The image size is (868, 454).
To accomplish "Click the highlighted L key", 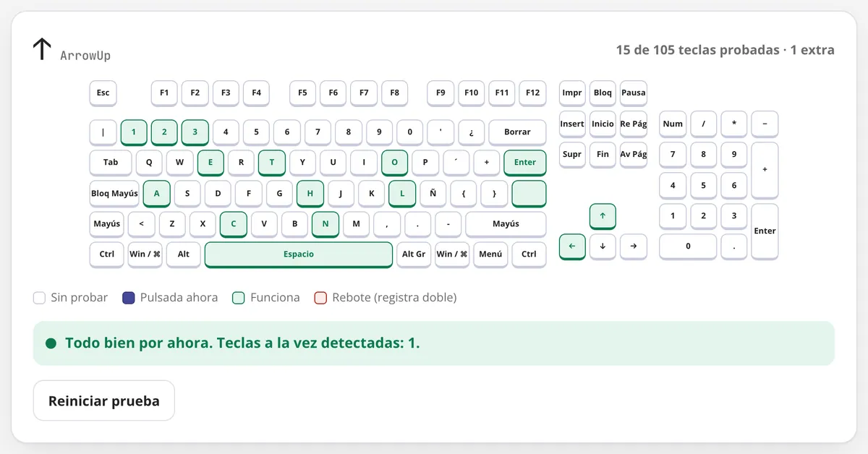I will [x=402, y=194].
